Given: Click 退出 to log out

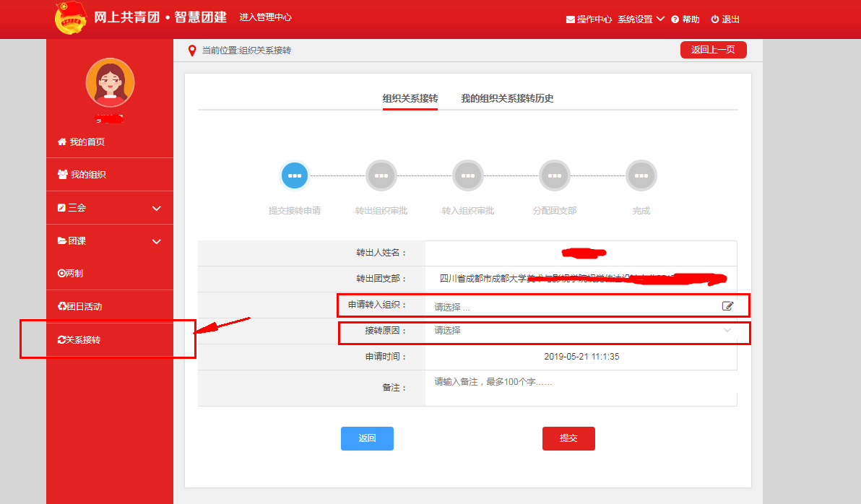Looking at the screenshot, I should 724,19.
